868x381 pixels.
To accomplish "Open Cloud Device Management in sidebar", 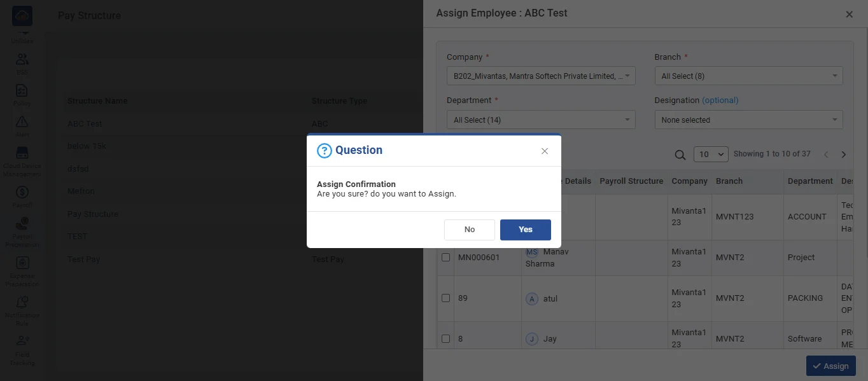I will click(x=22, y=158).
